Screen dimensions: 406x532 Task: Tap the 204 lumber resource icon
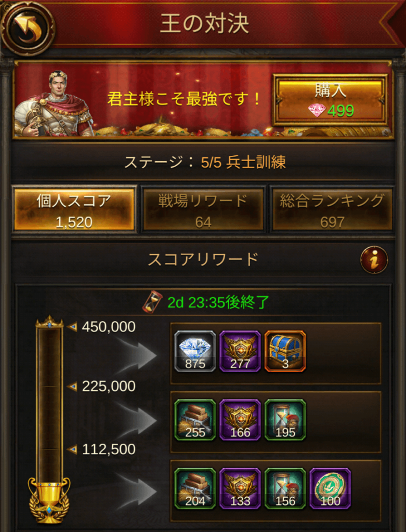[195, 488]
